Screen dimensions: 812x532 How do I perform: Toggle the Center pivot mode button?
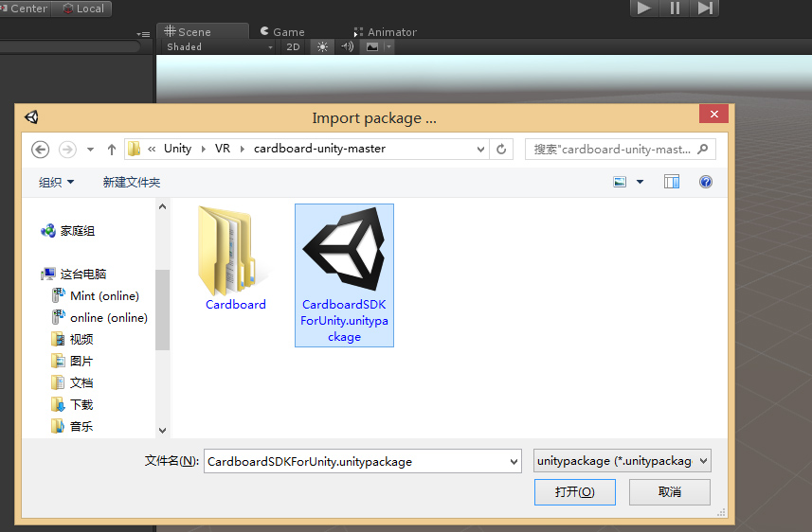pyautogui.click(x=25, y=9)
